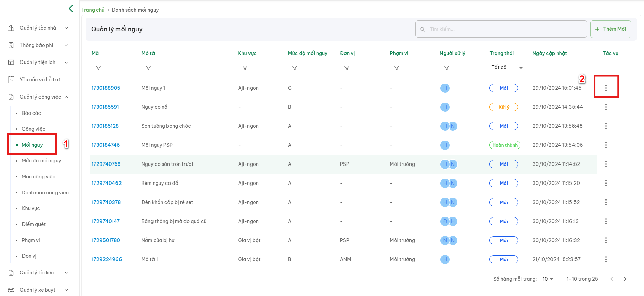This screenshot has width=644, height=296.
Task: Expand Quản lý tiện ích menu chevron
Action: 66,62
